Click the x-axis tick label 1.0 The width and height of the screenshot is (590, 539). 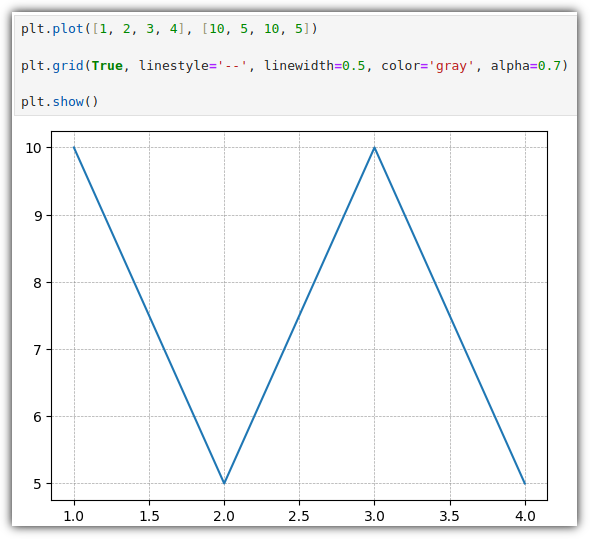tap(74, 516)
